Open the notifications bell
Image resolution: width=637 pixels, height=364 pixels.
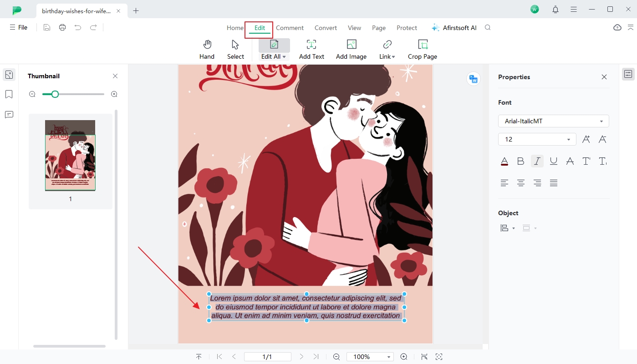pyautogui.click(x=555, y=9)
